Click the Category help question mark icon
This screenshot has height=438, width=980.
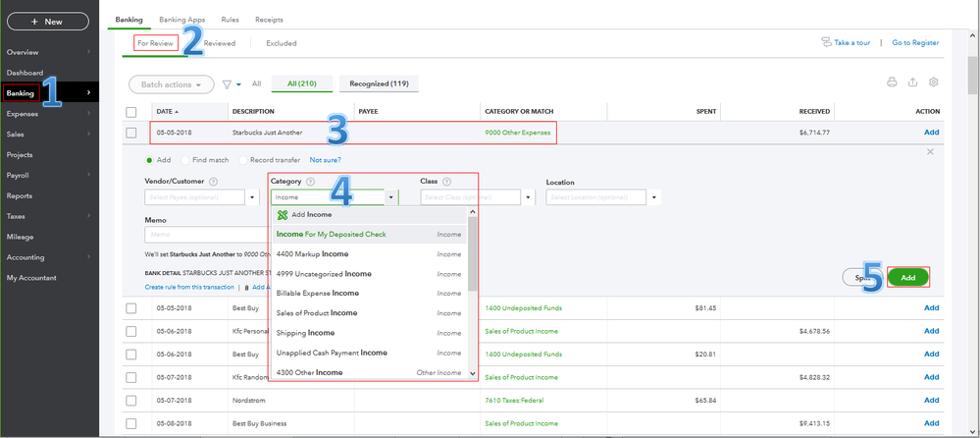(x=310, y=182)
